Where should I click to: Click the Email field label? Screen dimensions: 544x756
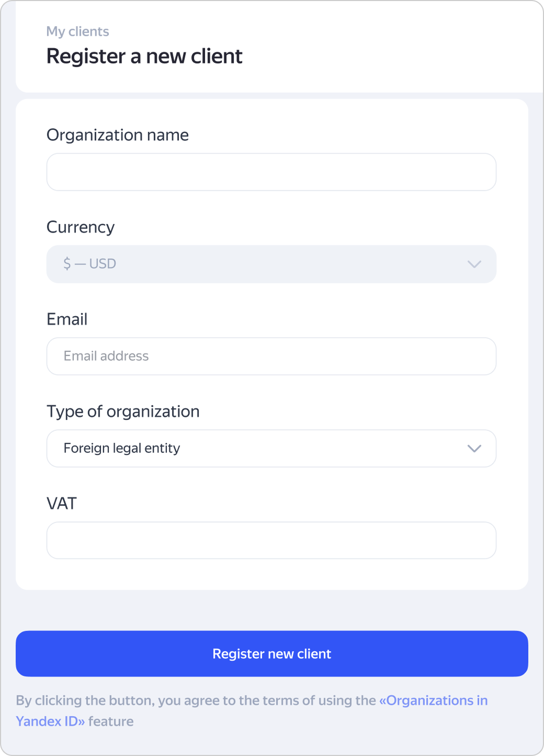[66, 319]
